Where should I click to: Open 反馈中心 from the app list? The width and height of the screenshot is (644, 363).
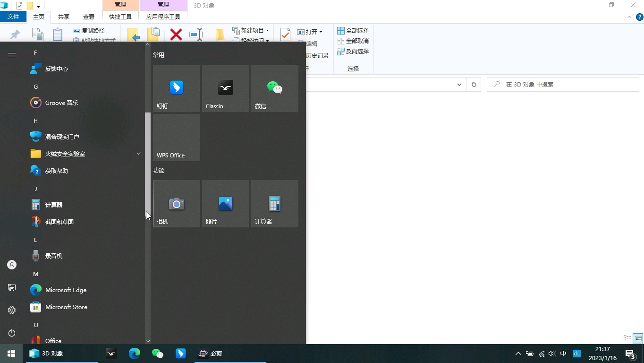tap(85, 69)
